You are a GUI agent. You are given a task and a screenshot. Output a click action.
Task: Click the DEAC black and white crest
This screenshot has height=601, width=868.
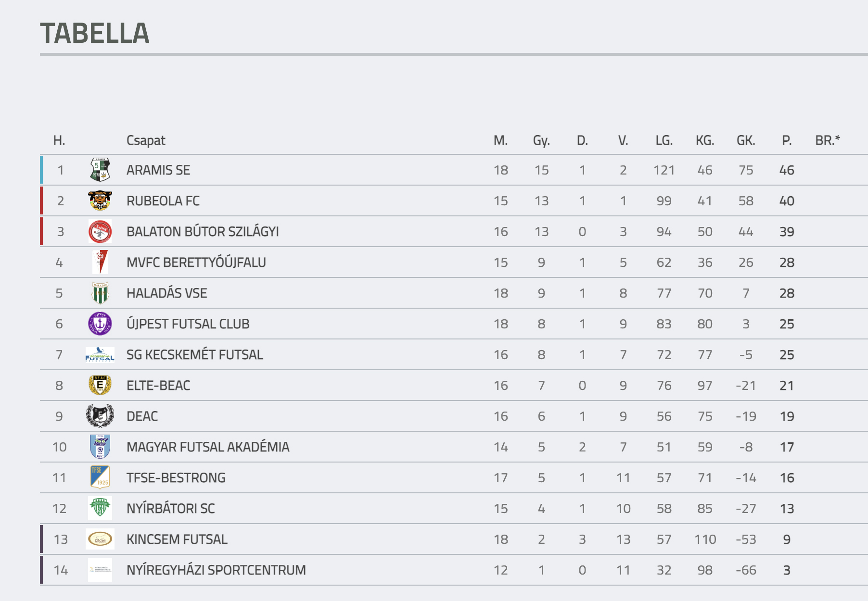point(100,416)
